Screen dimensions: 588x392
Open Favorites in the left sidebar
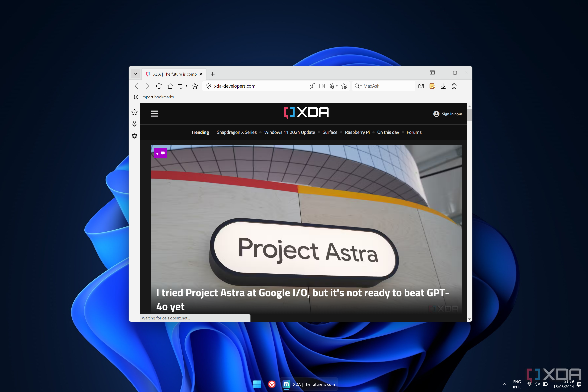pos(135,112)
